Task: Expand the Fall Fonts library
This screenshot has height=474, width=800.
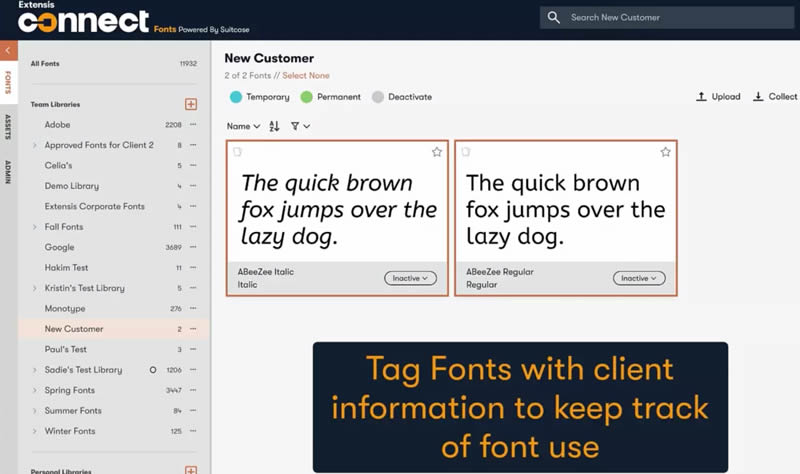Action: (x=35, y=227)
